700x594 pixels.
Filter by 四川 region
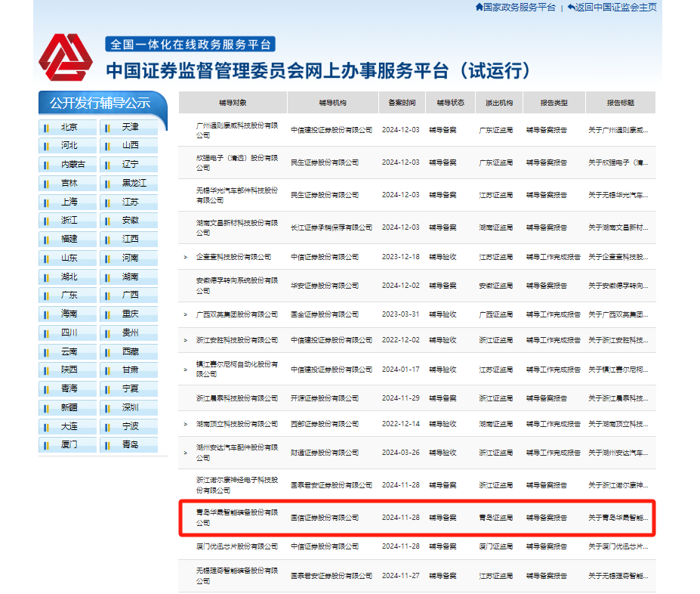[x=67, y=333]
